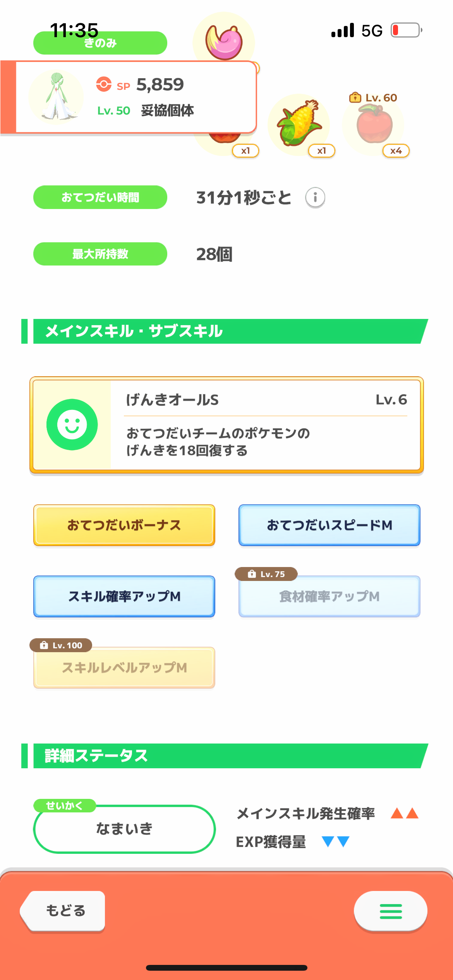
Task: Tap the info icon beside おてつだい時間
Action: (315, 198)
